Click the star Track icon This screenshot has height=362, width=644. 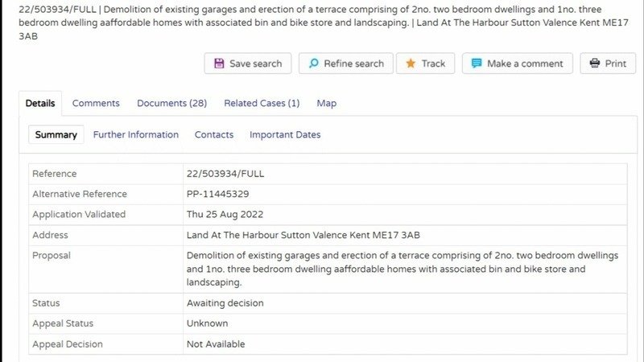coord(411,64)
